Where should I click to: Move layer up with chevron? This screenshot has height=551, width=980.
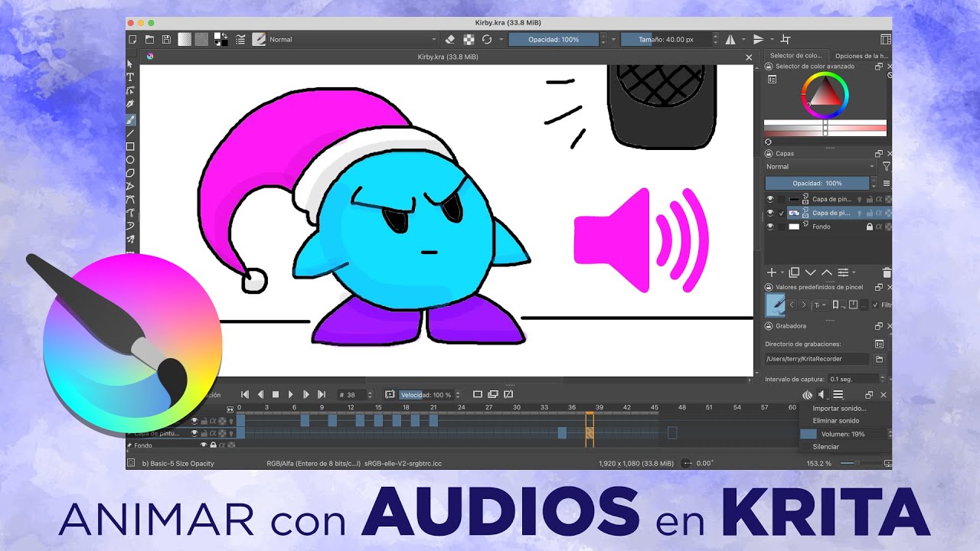(827, 272)
